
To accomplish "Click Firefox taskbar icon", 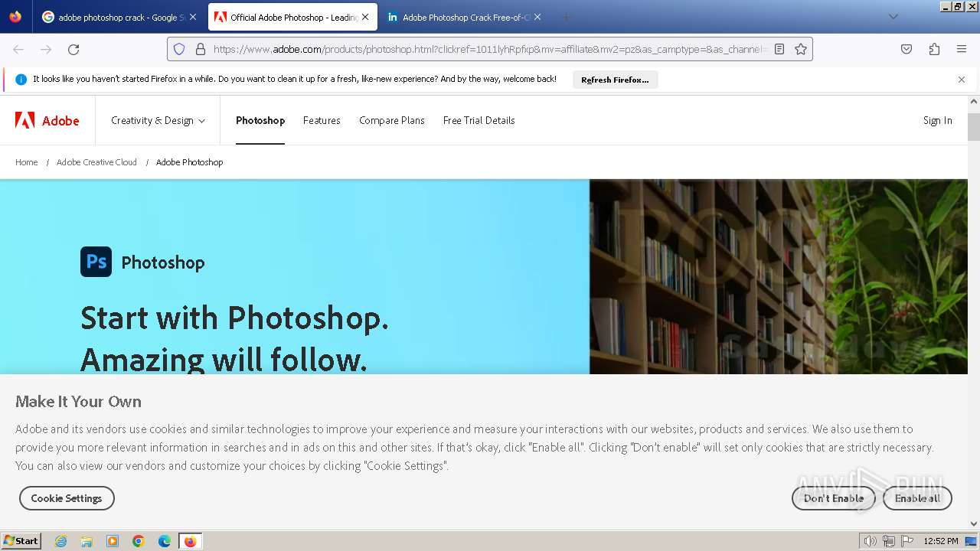I will point(190,541).
